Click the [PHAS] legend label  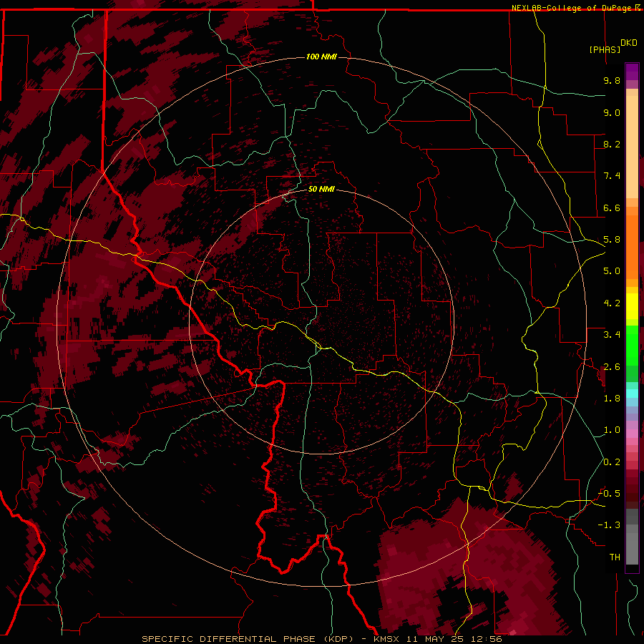coord(605,49)
